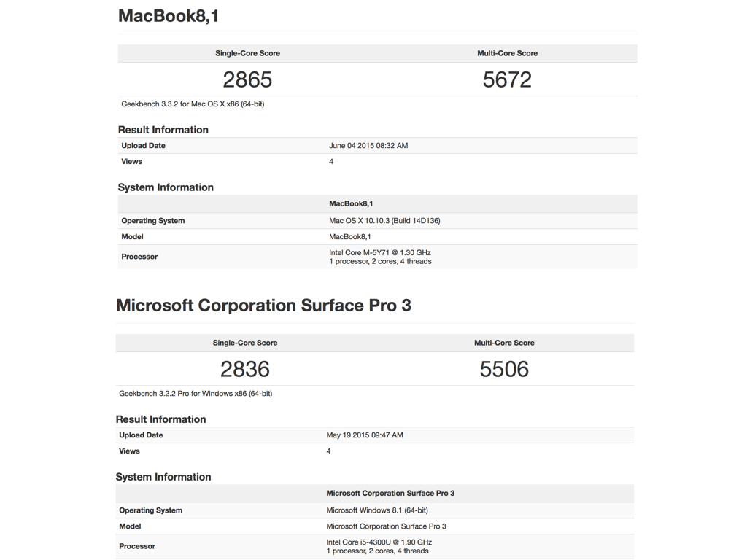Select the Geekbench 3.2.2 Pro for Windows text
747x560 pixels.
(196, 394)
